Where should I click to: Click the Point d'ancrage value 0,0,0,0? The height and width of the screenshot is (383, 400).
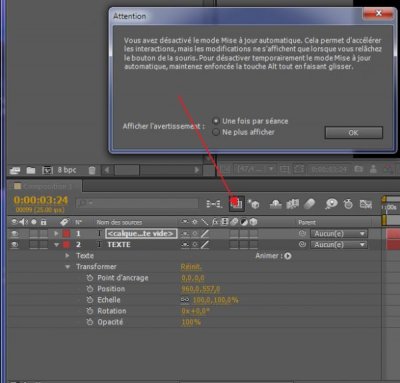click(x=193, y=278)
